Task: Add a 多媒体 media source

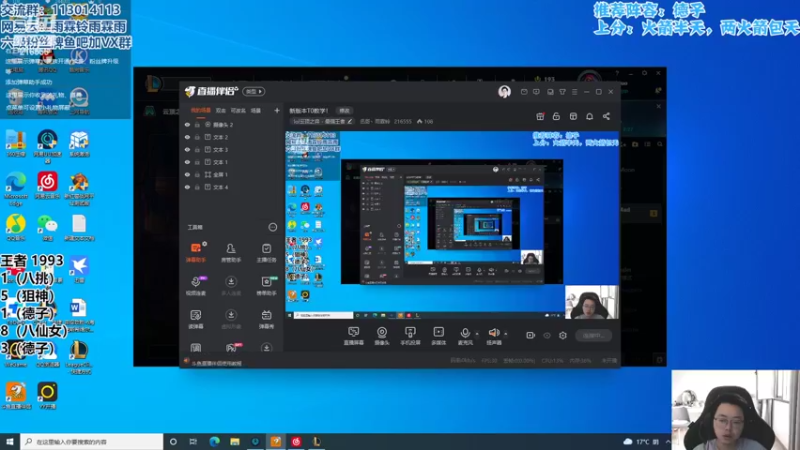Action: 438,336
